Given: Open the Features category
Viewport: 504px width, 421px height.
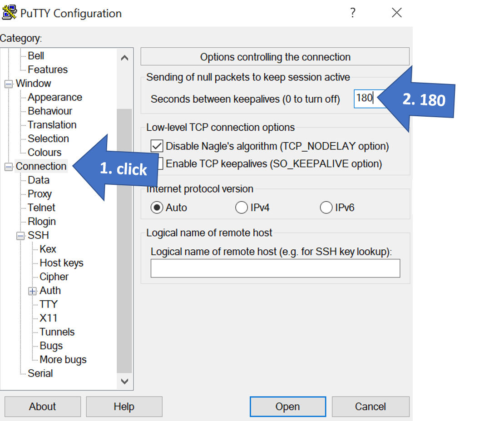Looking at the screenshot, I should (x=48, y=69).
